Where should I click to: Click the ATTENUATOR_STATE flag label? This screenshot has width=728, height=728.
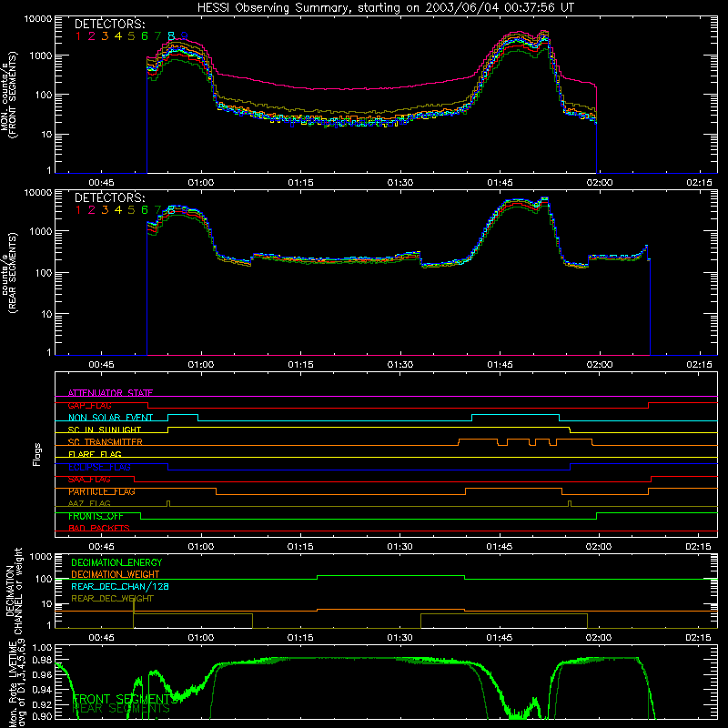110,393
